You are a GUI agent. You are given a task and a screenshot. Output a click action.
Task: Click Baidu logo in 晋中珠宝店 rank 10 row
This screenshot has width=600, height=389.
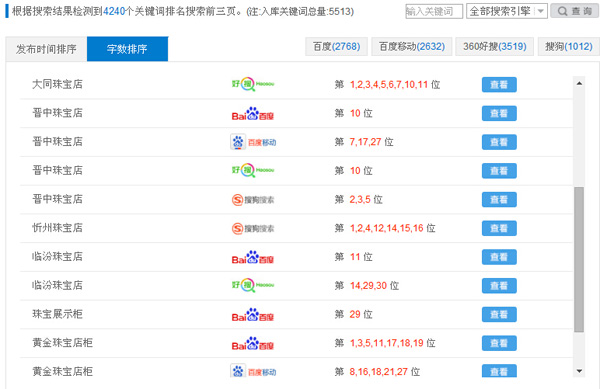click(253, 114)
